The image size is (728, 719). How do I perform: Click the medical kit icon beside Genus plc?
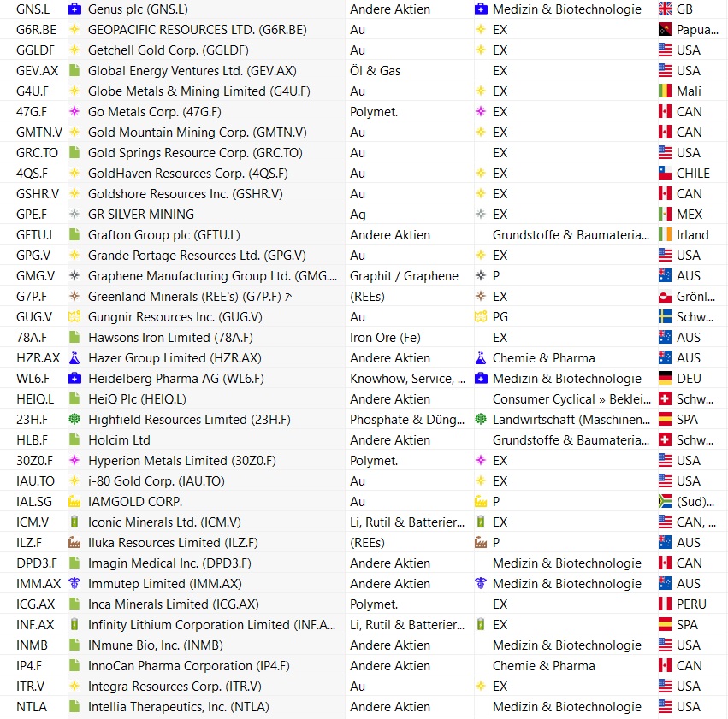(x=74, y=9)
